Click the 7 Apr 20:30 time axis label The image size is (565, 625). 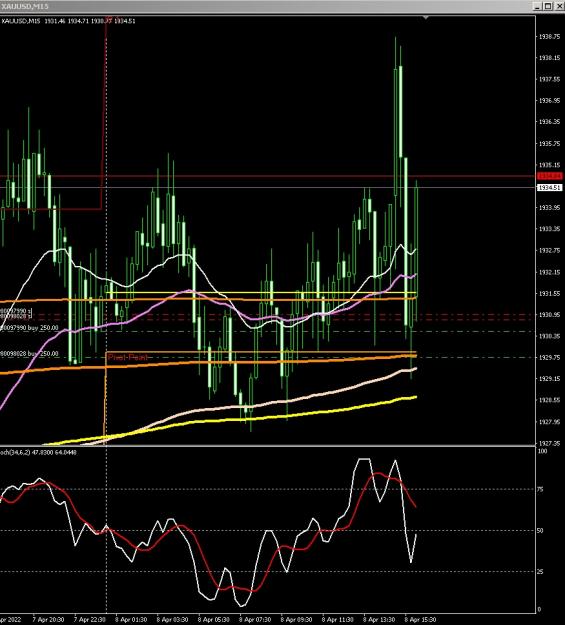(48, 620)
